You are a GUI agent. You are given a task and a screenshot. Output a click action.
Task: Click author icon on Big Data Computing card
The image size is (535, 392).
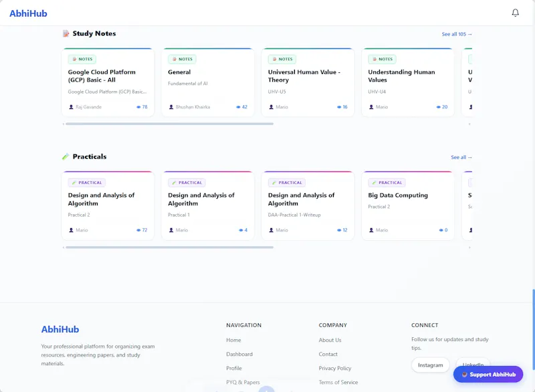(x=371, y=230)
